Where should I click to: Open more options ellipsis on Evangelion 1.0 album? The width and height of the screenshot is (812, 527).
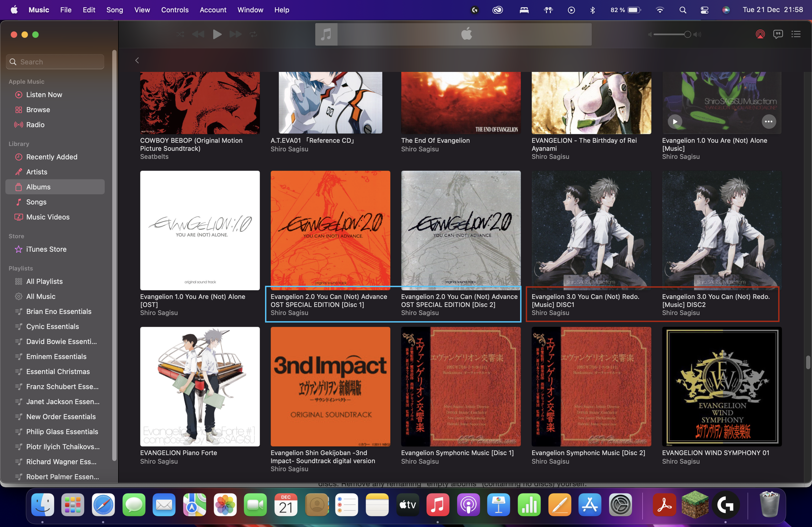coord(769,122)
